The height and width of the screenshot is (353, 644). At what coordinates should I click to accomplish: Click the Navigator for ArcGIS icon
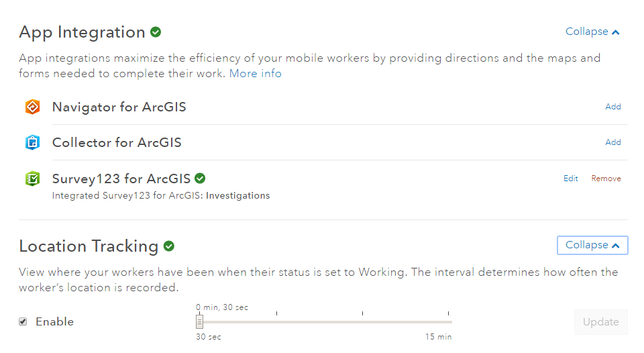pos(32,107)
